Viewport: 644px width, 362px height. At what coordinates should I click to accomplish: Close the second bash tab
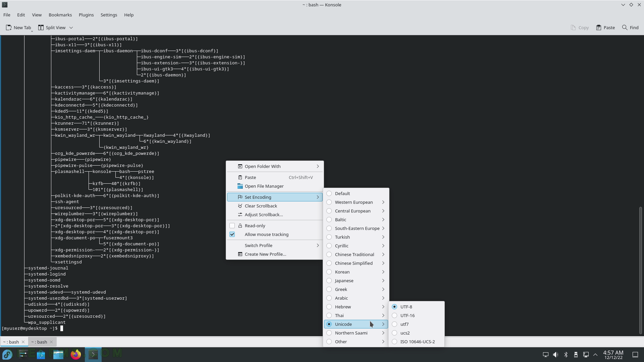[x=51, y=342]
